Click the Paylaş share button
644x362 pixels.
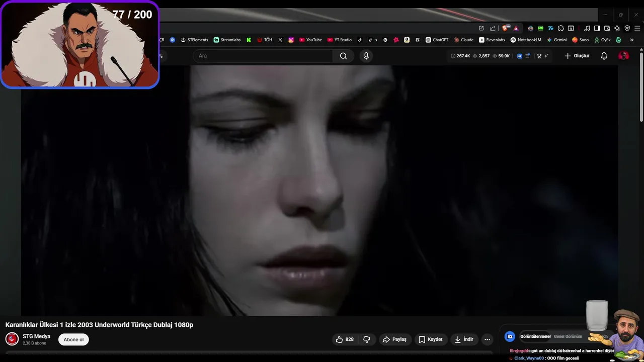(394, 339)
